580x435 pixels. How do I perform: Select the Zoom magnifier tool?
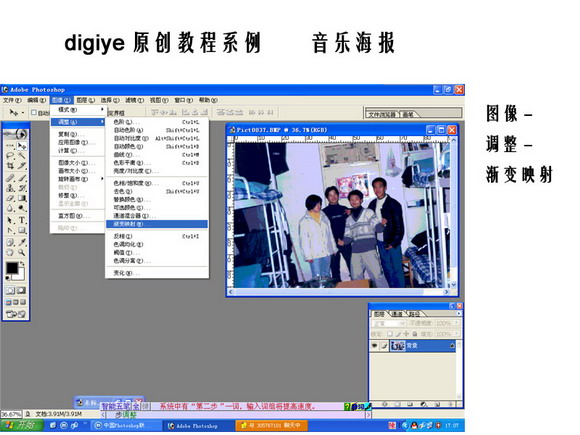point(22,253)
